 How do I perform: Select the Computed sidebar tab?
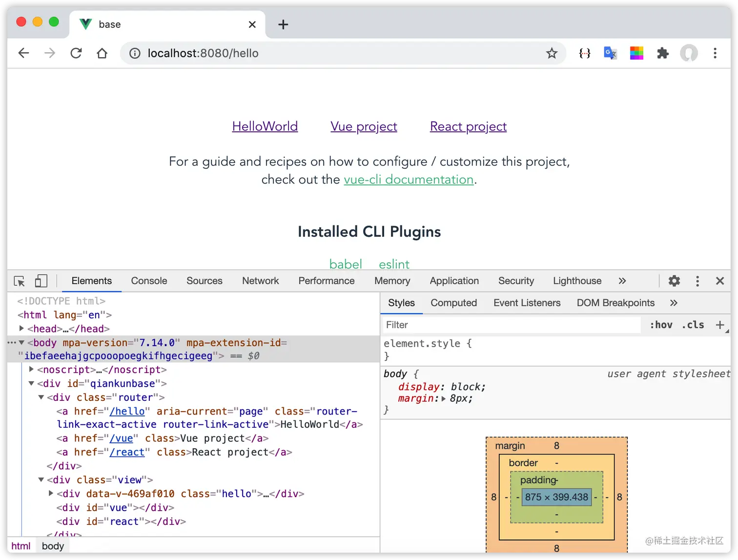(454, 303)
